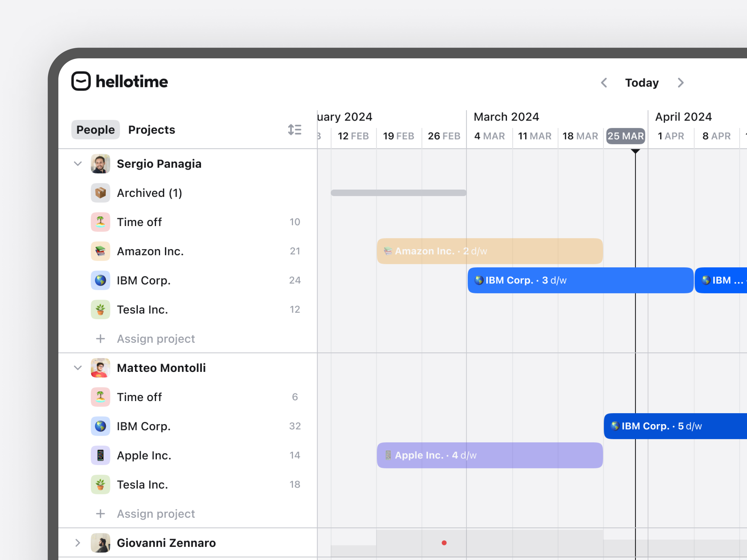This screenshot has height=560, width=747.
Task: Click the books icon for Amazon Inc.
Action: click(100, 251)
